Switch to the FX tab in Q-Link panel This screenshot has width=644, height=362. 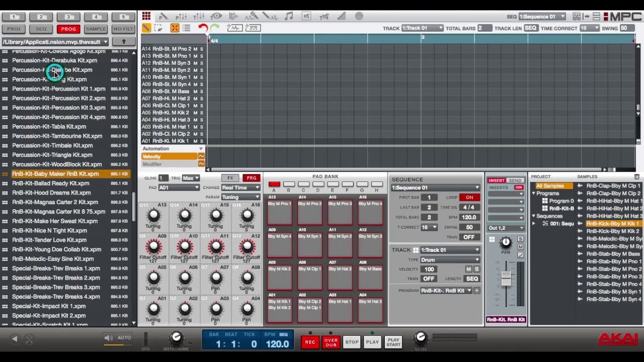coord(230,178)
